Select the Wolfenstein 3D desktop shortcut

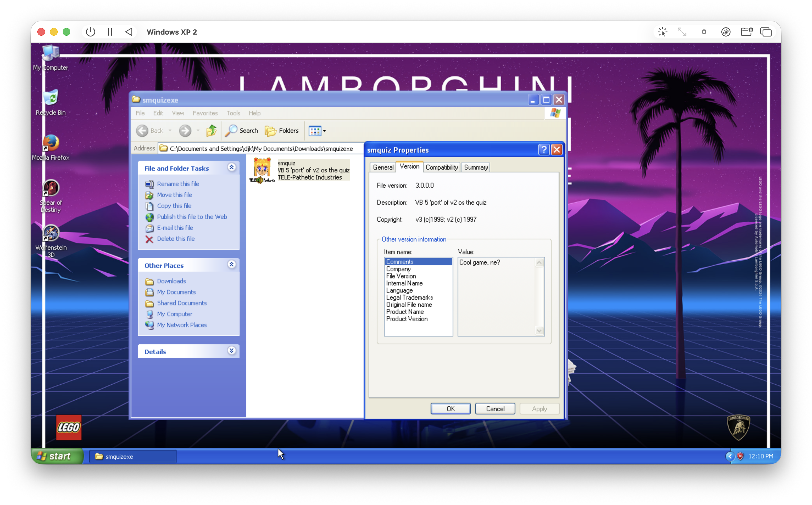51,233
